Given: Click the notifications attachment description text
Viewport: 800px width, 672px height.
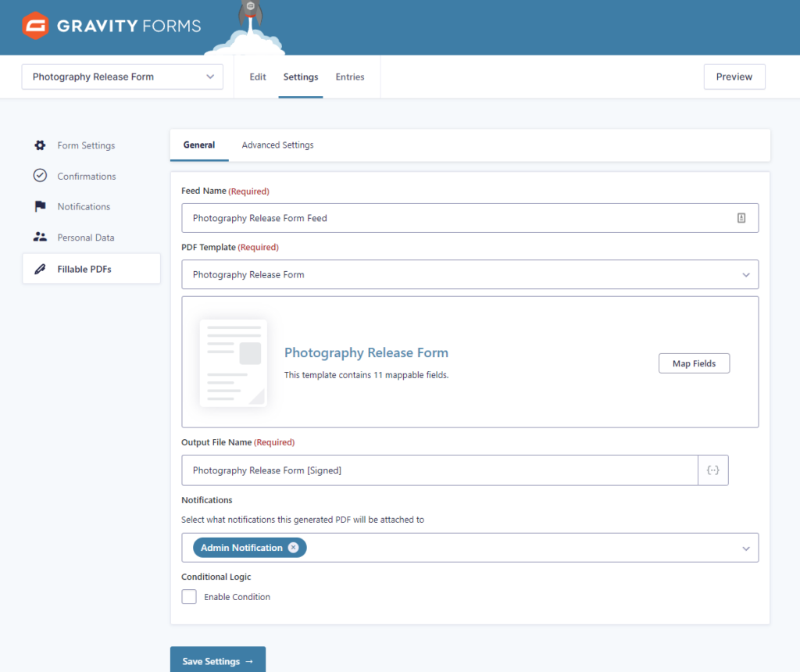Looking at the screenshot, I should 302,520.
